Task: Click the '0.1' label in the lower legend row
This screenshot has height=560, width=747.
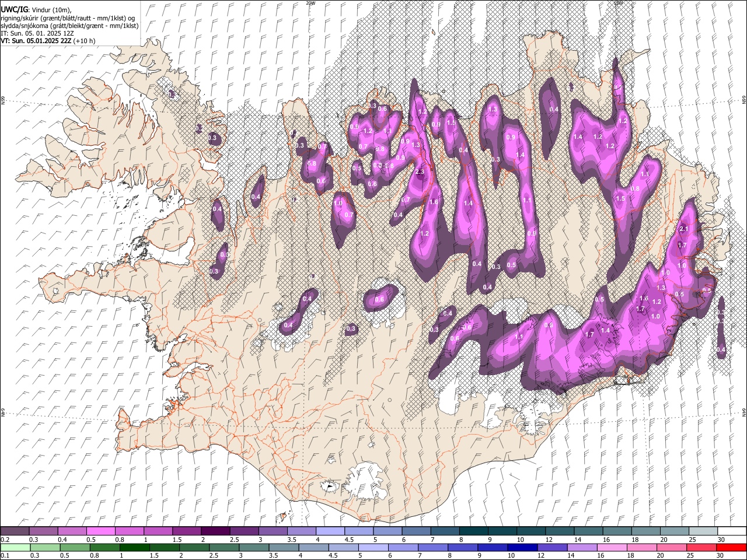Action: [x=5, y=556]
